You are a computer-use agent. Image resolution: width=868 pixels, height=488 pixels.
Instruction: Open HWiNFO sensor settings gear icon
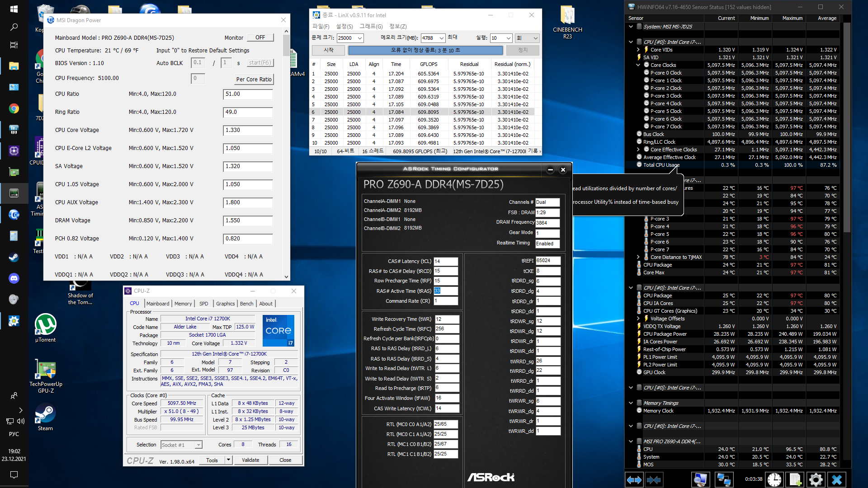click(x=816, y=479)
